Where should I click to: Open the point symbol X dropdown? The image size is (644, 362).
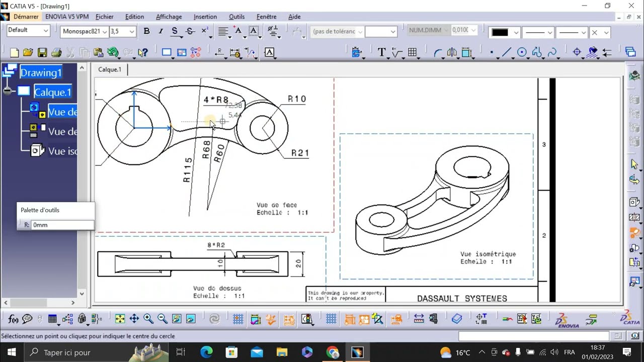click(x=600, y=32)
